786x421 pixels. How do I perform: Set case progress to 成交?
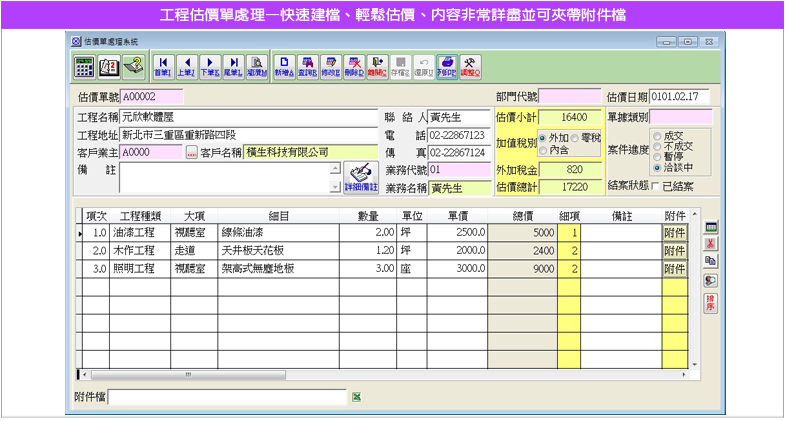(657, 134)
